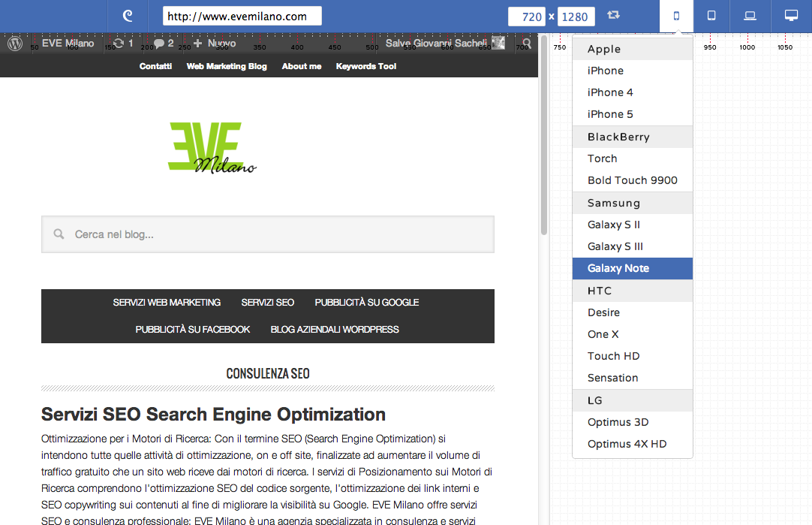This screenshot has width=812, height=525.
Task: Open the Contatti link
Action: pyautogui.click(x=155, y=66)
